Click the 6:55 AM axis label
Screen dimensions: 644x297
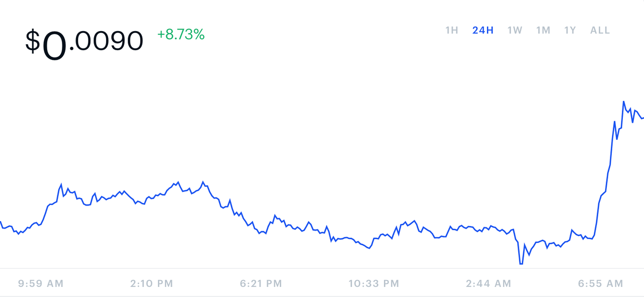click(x=601, y=283)
